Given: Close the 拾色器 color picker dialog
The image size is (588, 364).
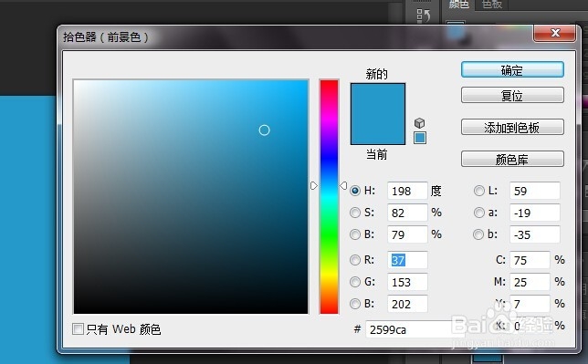Looking at the screenshot, I should (555, 33).
